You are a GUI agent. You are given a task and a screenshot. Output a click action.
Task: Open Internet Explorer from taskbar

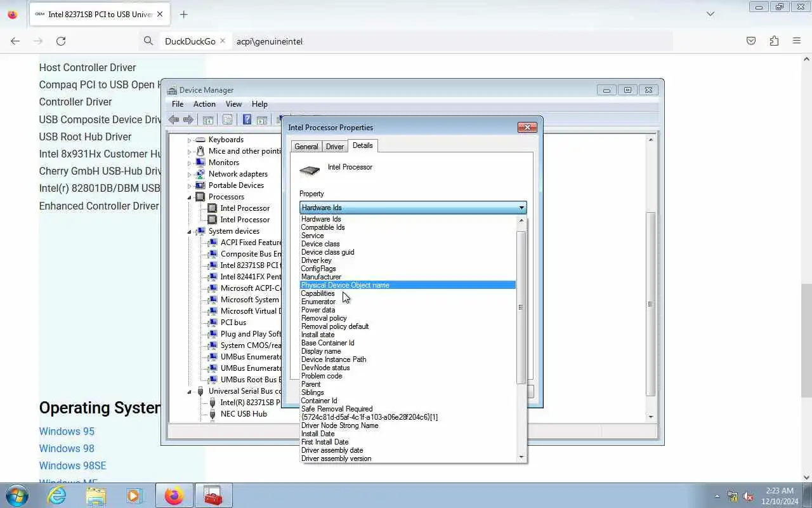57,495
